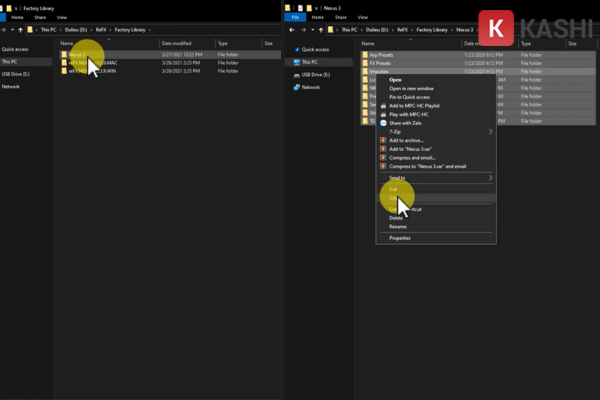This screenshot has width=600, height=400.
Task: Click Quick access in left window sidebar
Action: point(15,48)
